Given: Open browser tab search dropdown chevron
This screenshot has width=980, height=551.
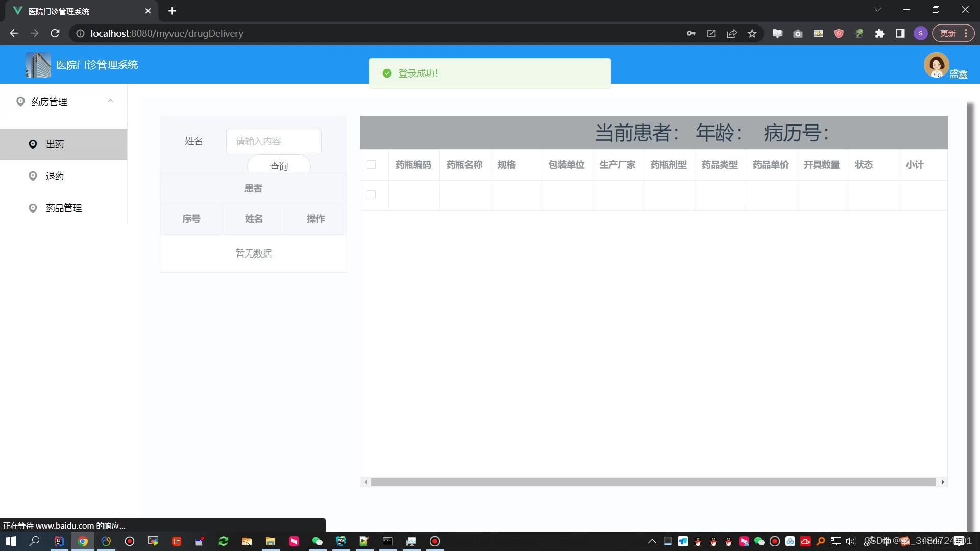Looking at the screenshot, I should [877, 10].
